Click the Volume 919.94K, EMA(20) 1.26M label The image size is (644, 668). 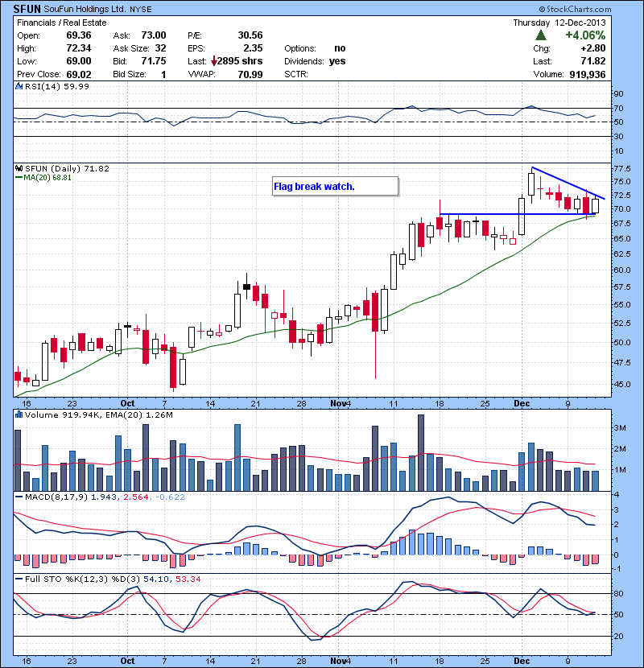pos(99,415)
